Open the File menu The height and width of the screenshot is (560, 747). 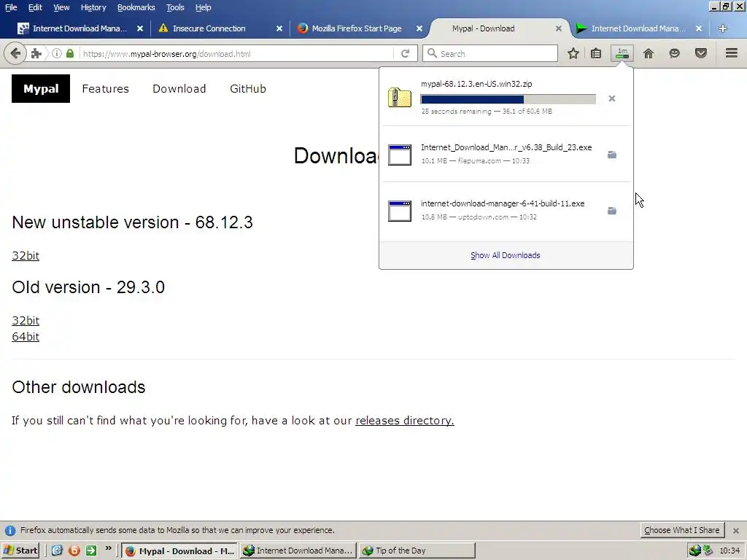(11, 7)
